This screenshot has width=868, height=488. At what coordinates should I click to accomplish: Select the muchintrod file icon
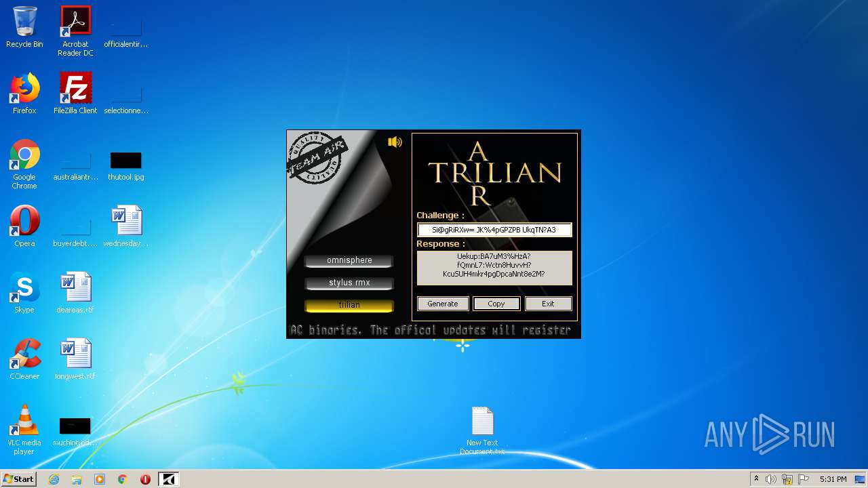point(75,430)
